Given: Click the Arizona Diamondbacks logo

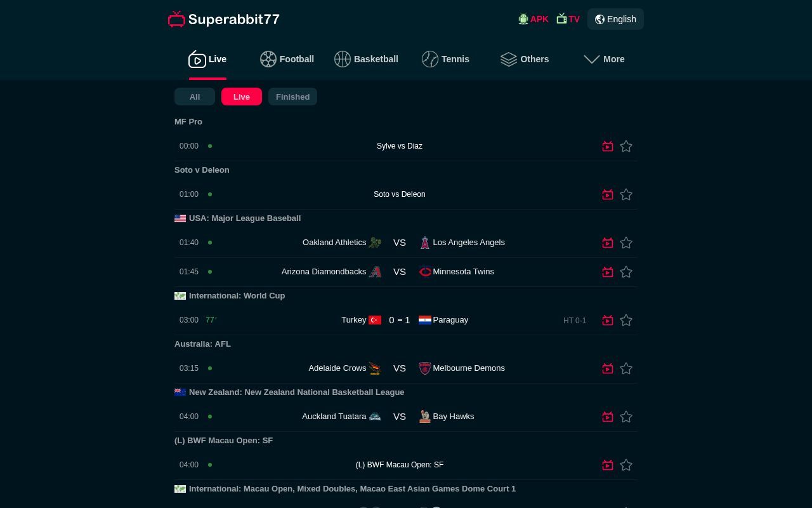Looking at the screenshot, I should [x=375, y=272].
